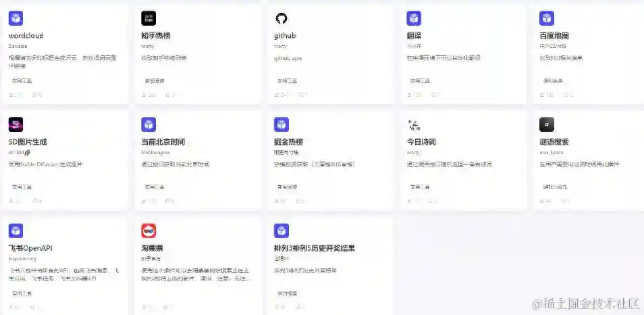
Task: Click the 排列3排列5历史开奖结果 card title
Action: point(314,248)
